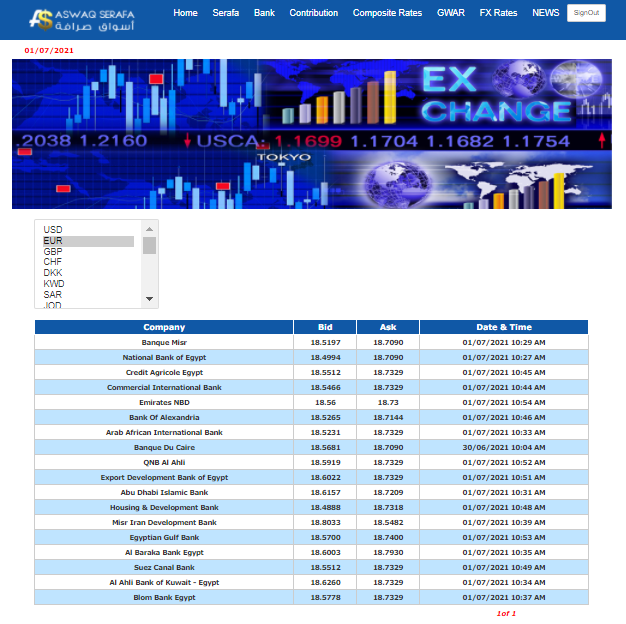Click the currency list scroll-up arrow
The width and height of the screenshot is (626, 624).
point(149,229)
